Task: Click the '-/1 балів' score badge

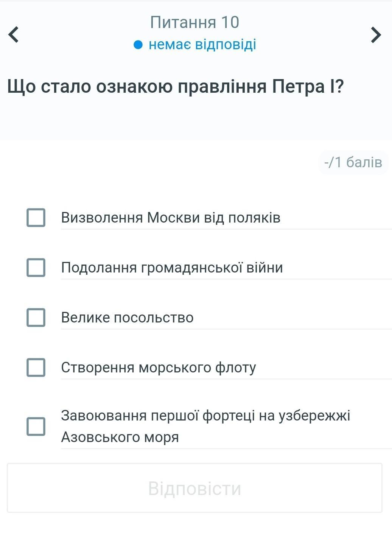Action: (x=353, y=162)
